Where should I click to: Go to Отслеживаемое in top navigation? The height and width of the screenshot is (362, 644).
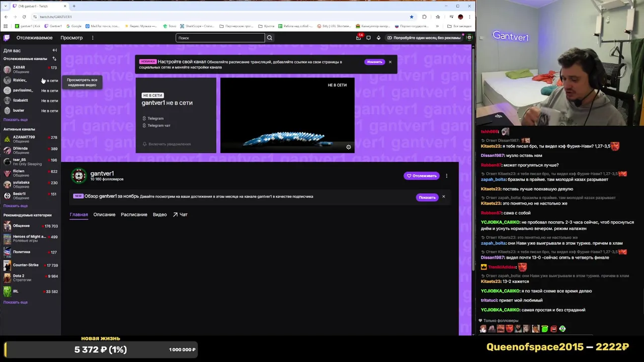click(34, 38)
